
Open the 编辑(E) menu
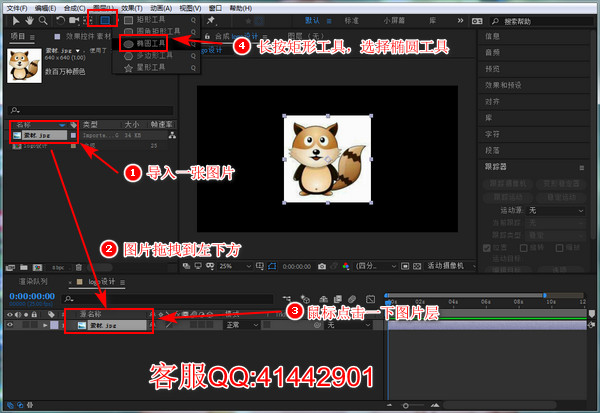pos(45,8)
